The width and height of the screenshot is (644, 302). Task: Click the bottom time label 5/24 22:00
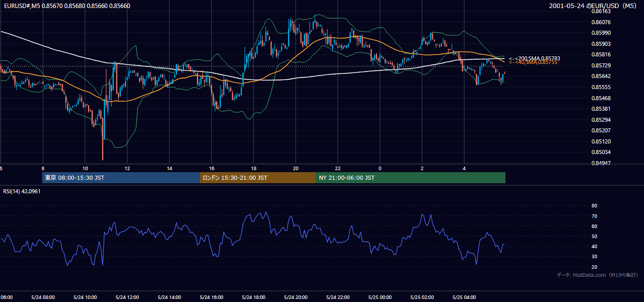pyautogui.click(x=338, y=297)
